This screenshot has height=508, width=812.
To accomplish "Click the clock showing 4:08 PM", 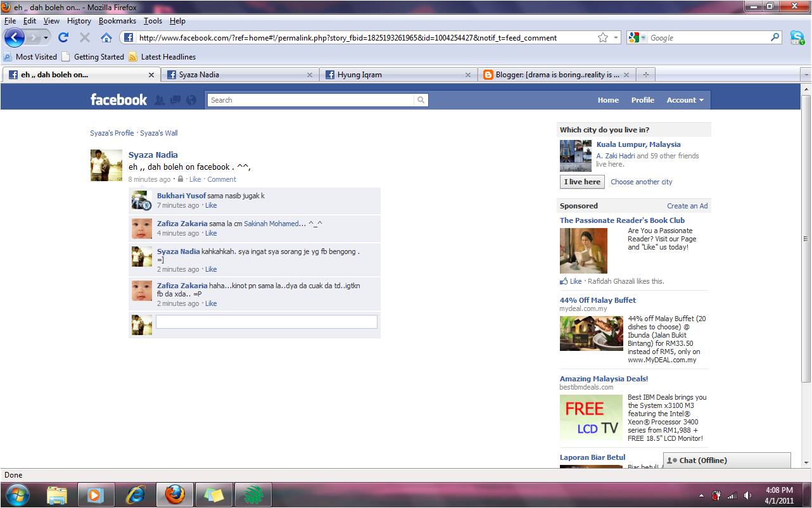I will point(779,490).
